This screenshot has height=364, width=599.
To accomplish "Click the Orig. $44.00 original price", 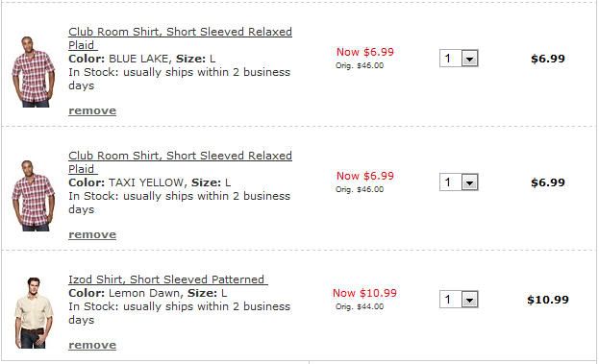I will (360, 306).
